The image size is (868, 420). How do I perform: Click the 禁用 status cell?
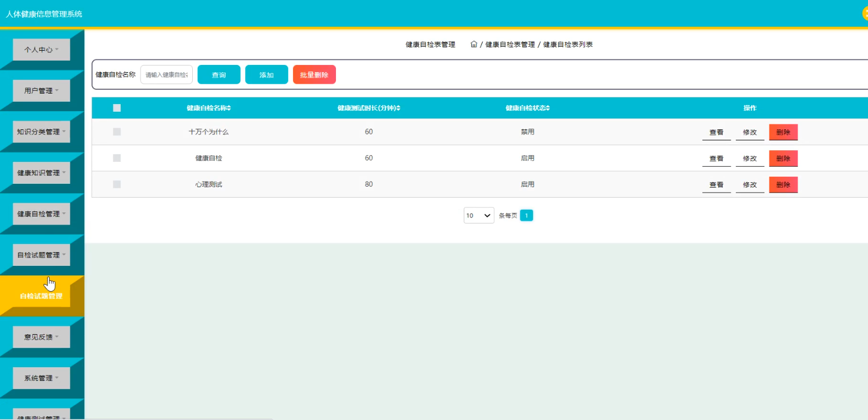528,132
